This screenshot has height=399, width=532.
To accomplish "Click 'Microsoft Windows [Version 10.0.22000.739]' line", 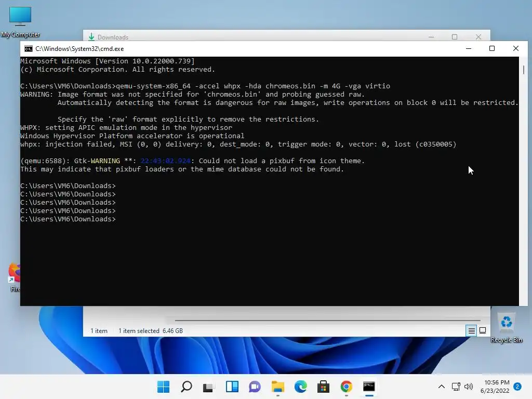I will [108, 61].
